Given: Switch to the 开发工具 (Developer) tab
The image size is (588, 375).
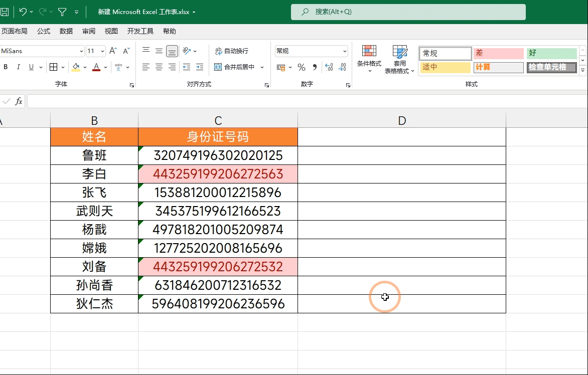Looking at the screenshot, I should (140, 31).
